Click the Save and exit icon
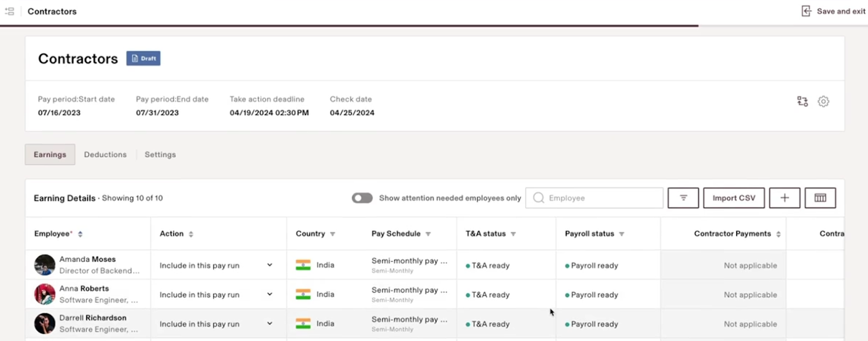This screenshot has width=868, height=341. click(x=806, y=11)
